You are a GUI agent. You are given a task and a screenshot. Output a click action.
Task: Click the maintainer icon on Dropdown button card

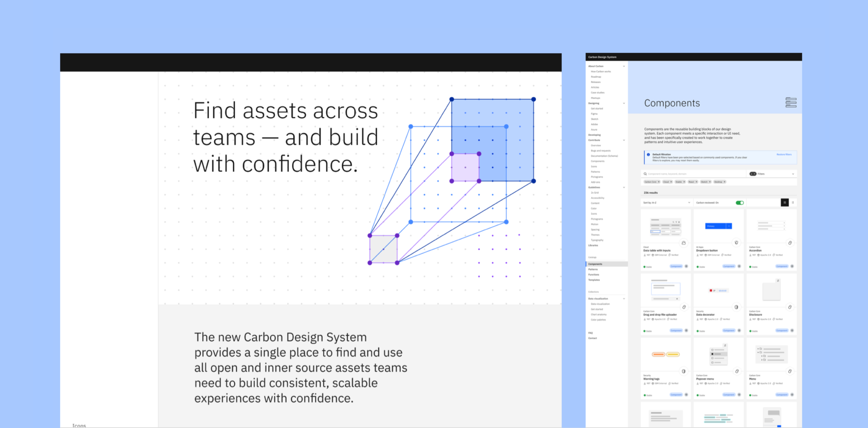coord(736,243)
